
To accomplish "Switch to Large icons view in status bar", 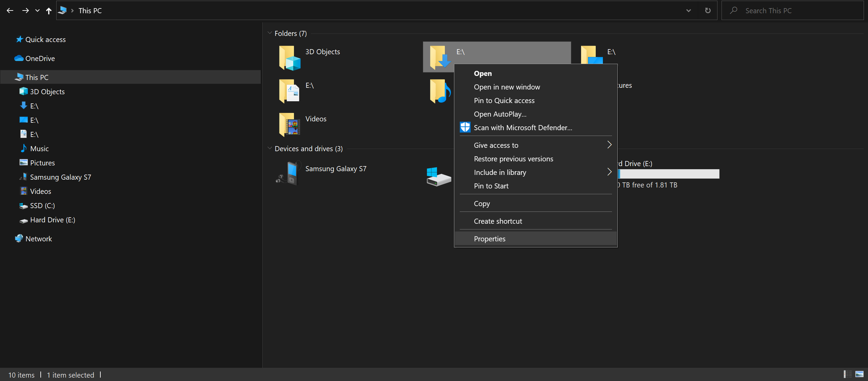I will 859,374.
